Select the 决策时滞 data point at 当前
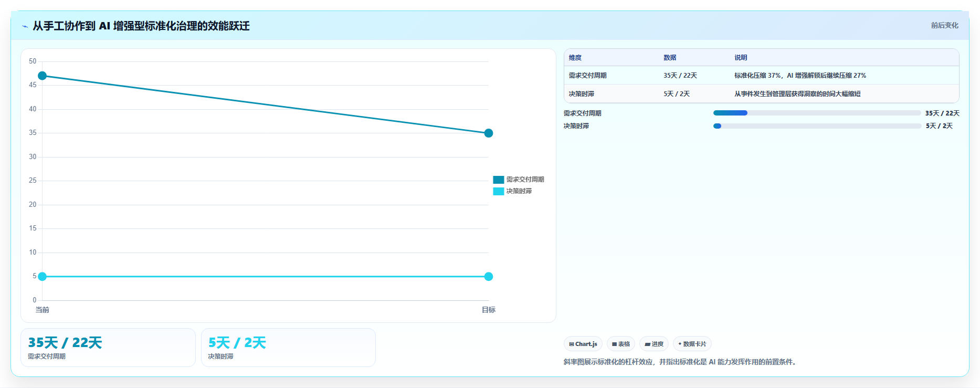 (43, 277)
